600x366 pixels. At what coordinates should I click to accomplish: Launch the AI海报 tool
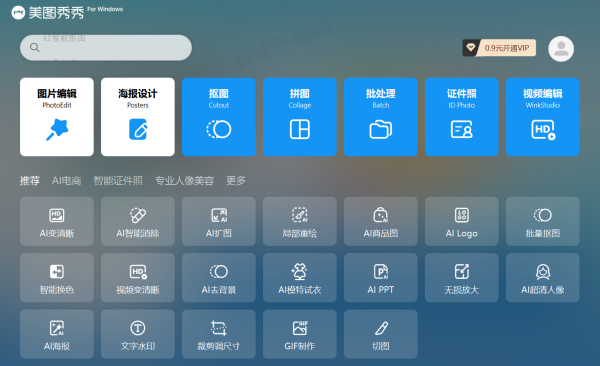click(x=57, y=334)
